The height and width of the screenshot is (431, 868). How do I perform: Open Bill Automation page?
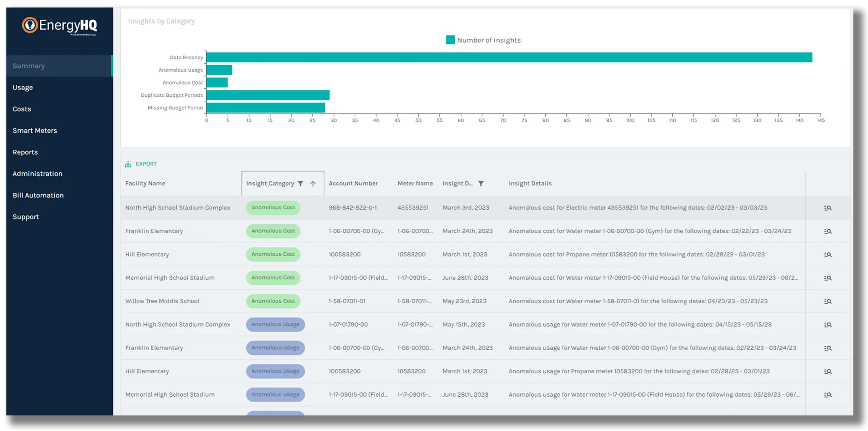click(38, 195)
